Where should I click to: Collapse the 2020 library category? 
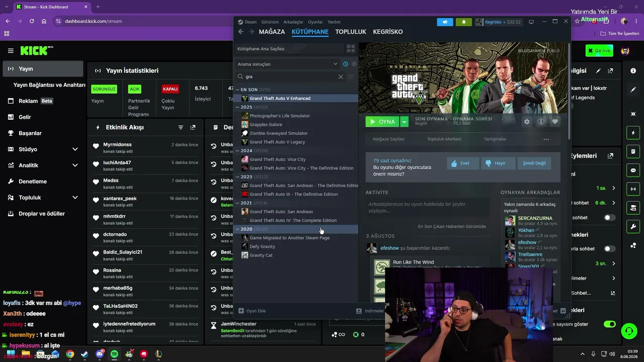(237, 229)
